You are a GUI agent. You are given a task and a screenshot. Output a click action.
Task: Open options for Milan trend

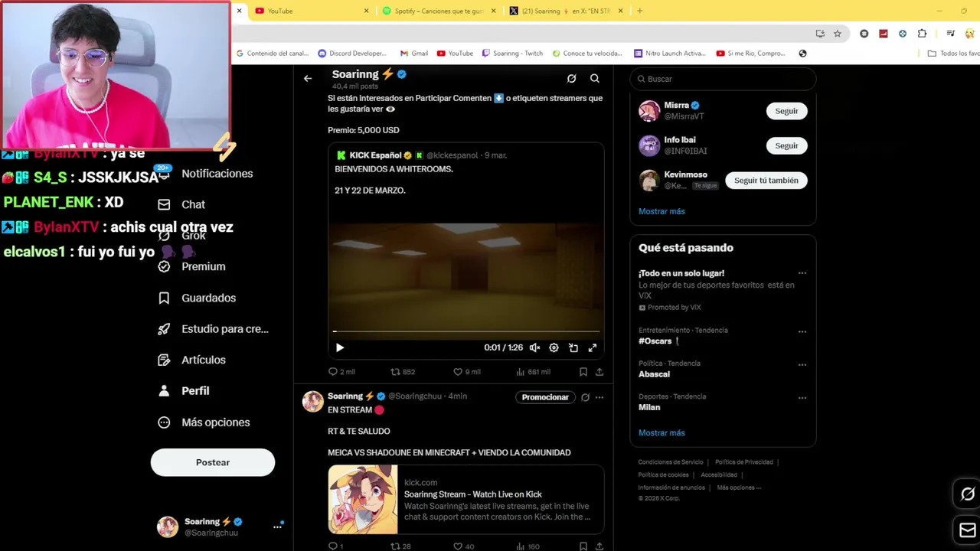click(x=802, y=398)
